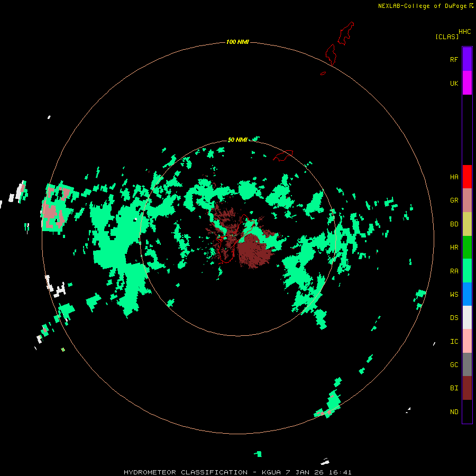This screenshot has width=476, height=476.
Task: Click the large brown BI echo near radar center
Action: (253, 251)
